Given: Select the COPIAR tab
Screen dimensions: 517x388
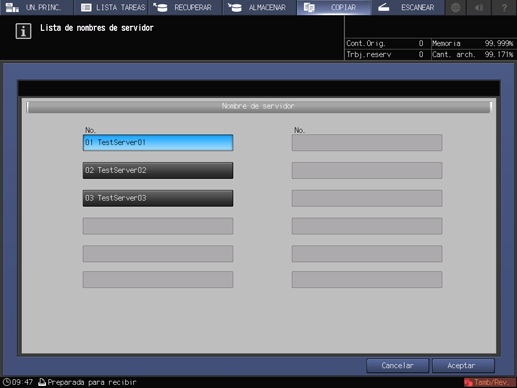Looking at the screenshot, I should point(334,7).
